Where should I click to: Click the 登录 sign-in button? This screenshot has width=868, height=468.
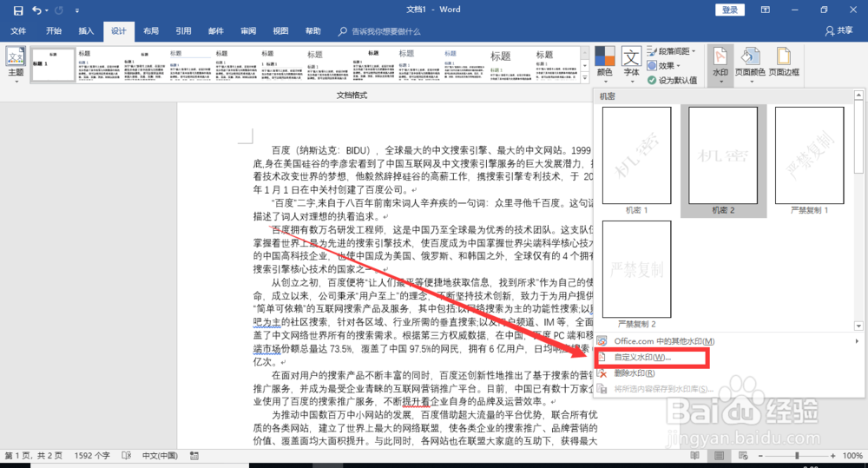click(730, 10)
